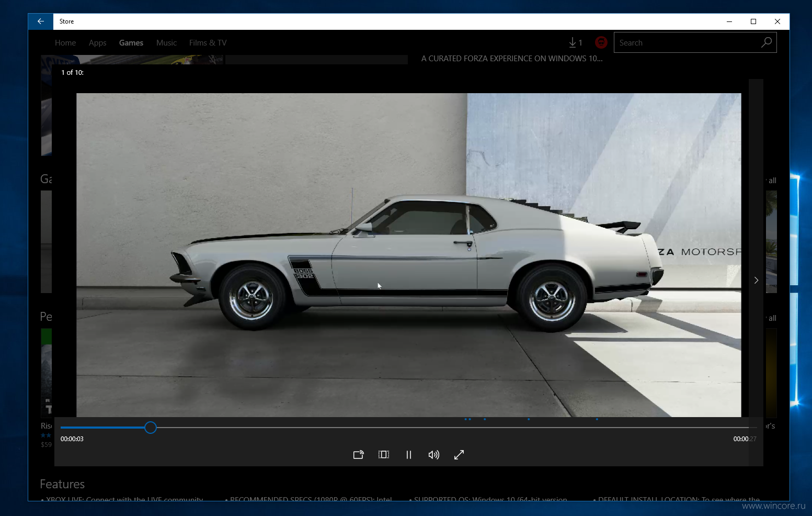The height and width of the screenshot is (516, 812).
Task: Show the next media item via the right chevron
Action: [756, 281]
